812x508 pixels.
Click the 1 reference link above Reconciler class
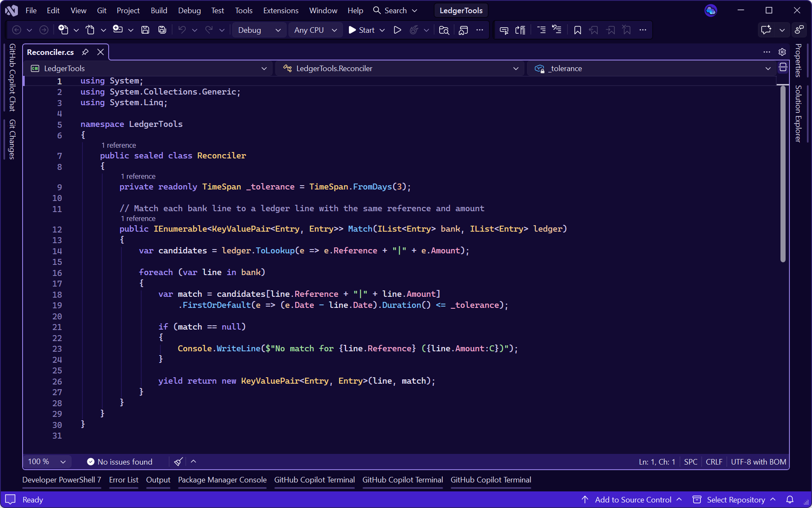tap(118, 145)
